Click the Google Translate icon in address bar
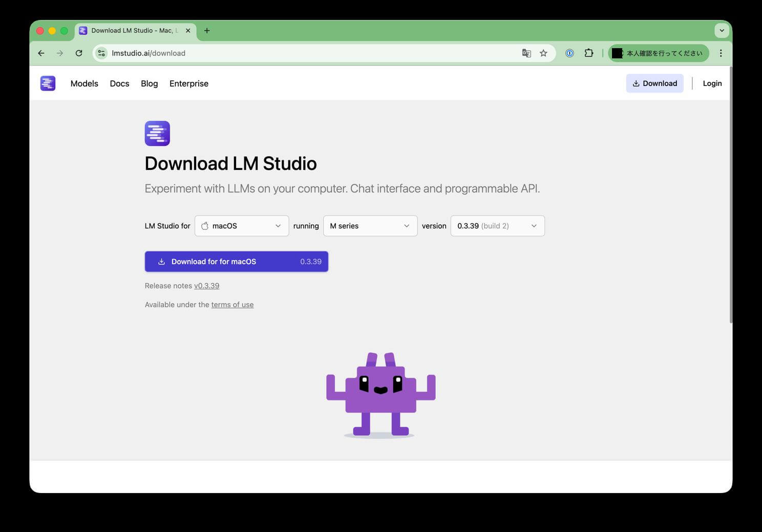Screen dimensions: 762x532 [526, 53]
